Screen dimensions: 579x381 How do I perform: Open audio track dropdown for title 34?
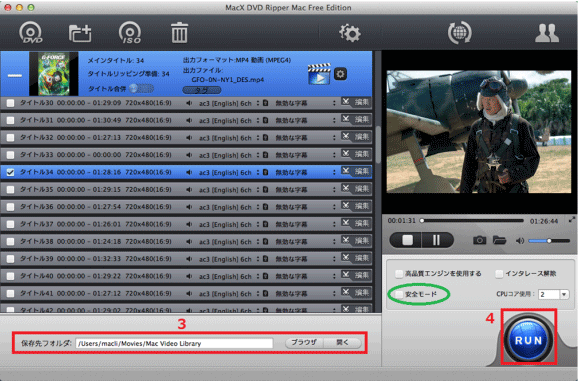pos(258,172)
